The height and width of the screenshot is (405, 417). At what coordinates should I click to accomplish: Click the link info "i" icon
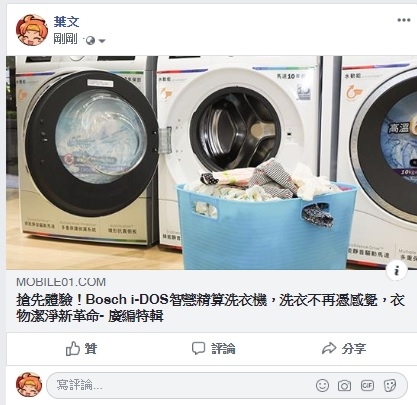click(x=397, y=270)
